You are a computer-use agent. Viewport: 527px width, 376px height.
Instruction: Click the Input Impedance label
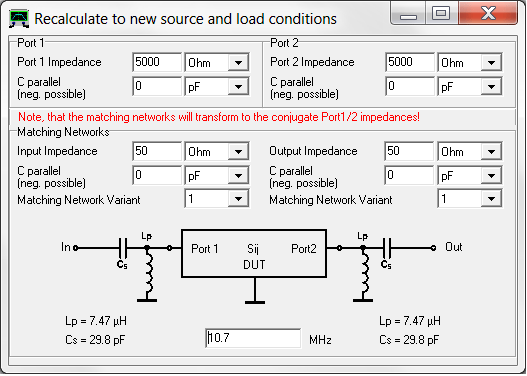(57, 151)
